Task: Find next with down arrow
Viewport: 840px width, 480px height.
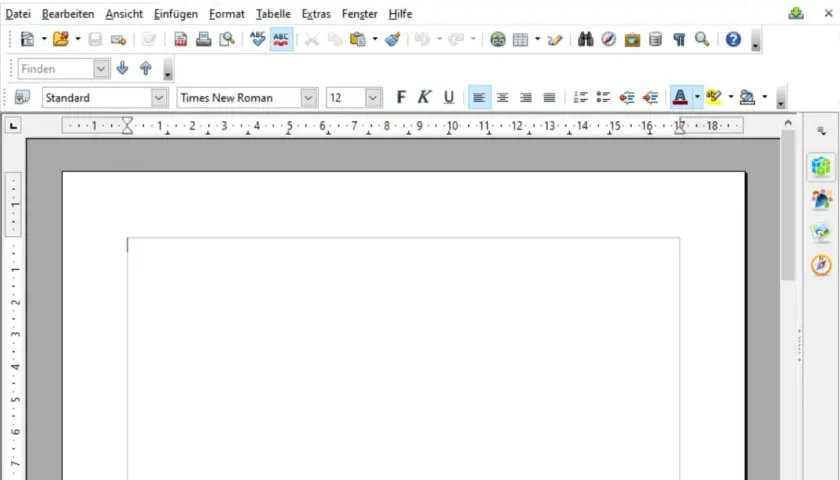Action: coord(122,68)
